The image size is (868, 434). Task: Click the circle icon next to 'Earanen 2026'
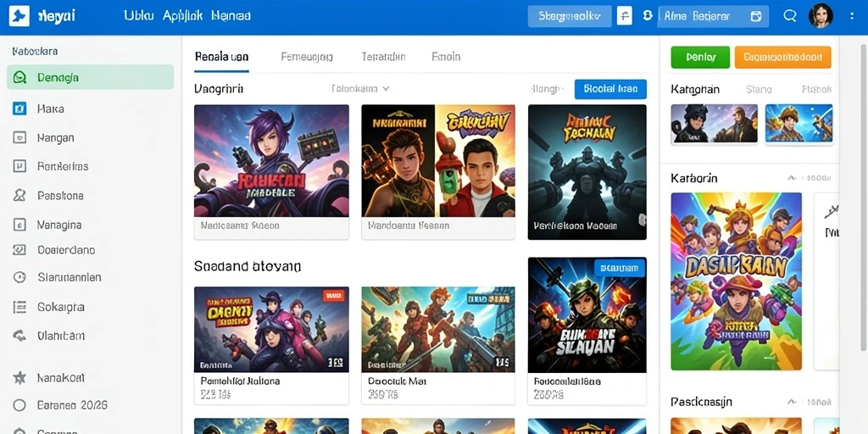coord(19,405)
